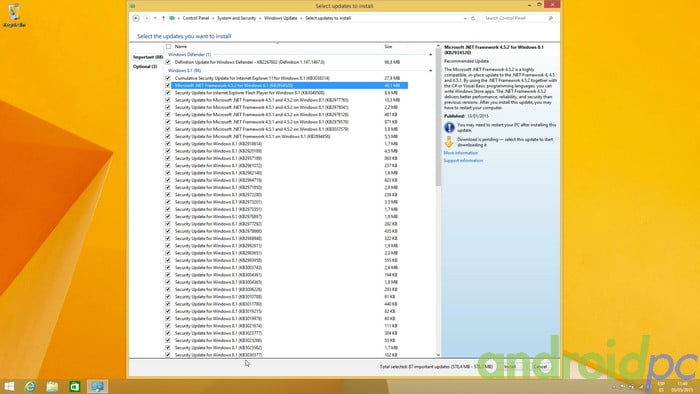Image resolution: width=700 pixels, height=394 pixels.
Task: Uncheck the 555 KB Windows 8.1 update
Action: click(x=168, y=260)
